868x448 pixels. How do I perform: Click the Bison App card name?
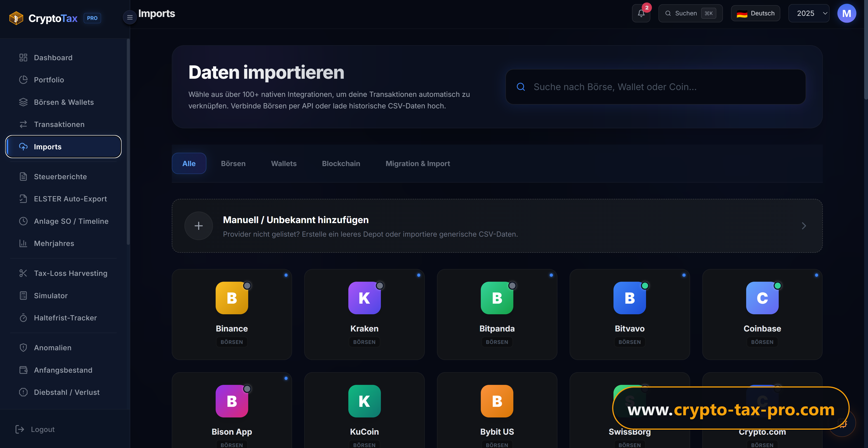[232, 432]
